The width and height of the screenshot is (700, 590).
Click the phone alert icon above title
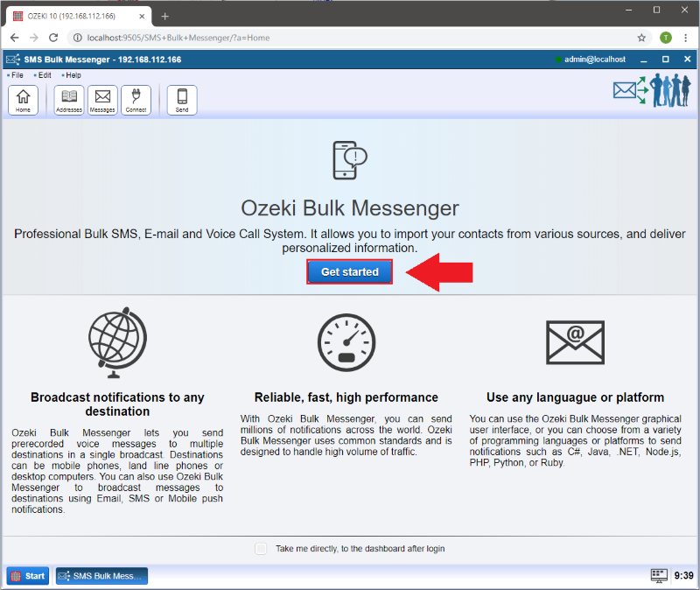(349, 160)
